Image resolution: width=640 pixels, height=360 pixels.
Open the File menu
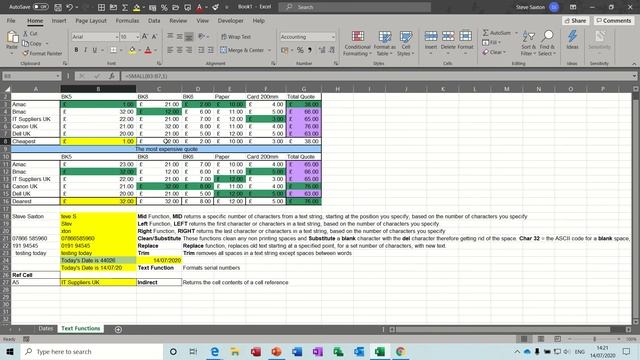[11, 20]
